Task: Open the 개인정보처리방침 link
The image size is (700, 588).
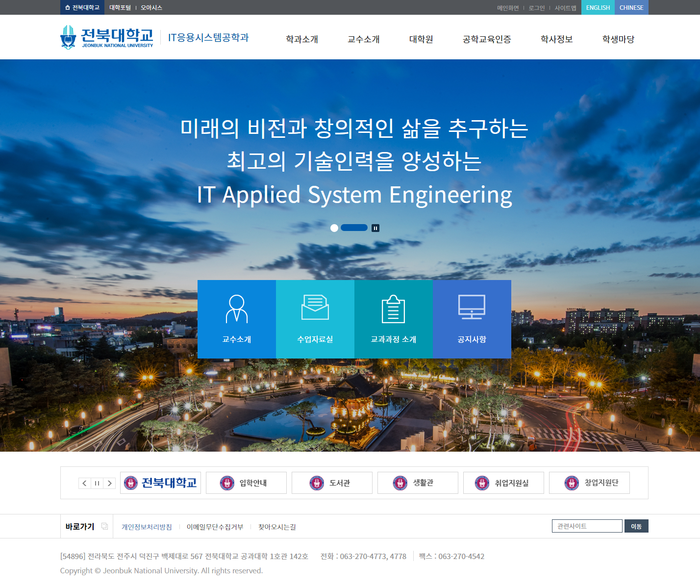Action: tap(146, 526)
